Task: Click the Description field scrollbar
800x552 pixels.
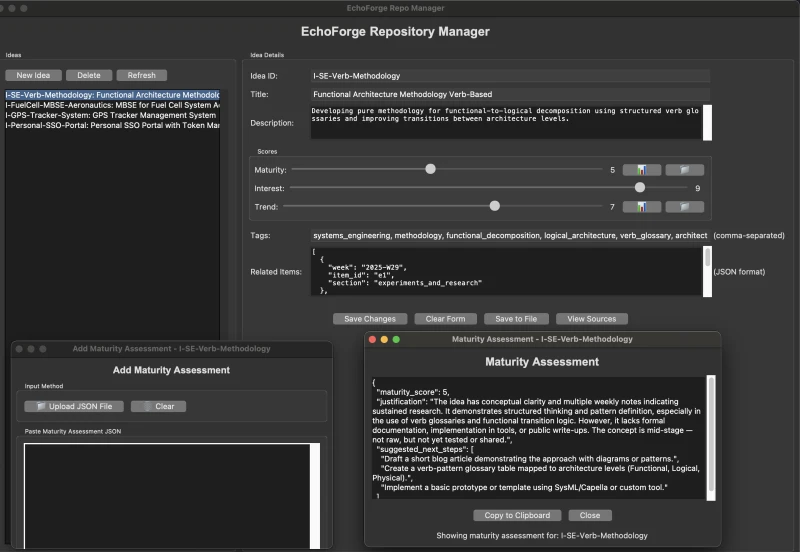Action: pyautogui.click(x=708, y=122)
